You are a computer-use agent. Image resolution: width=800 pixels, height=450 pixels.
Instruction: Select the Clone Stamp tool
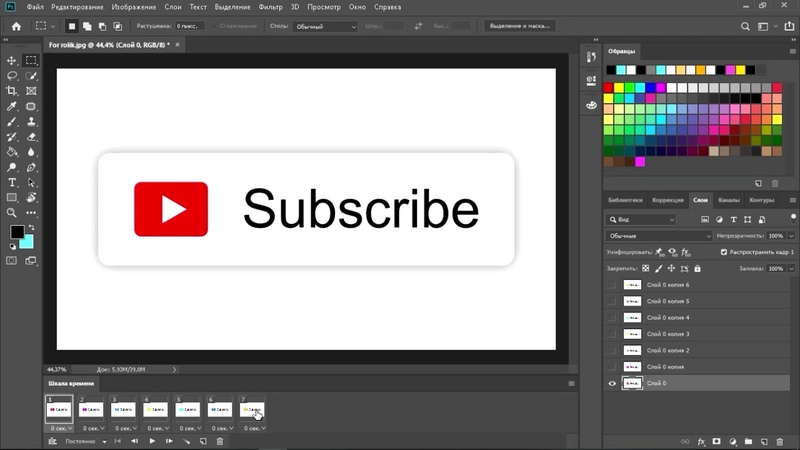(x=31, y=121)
